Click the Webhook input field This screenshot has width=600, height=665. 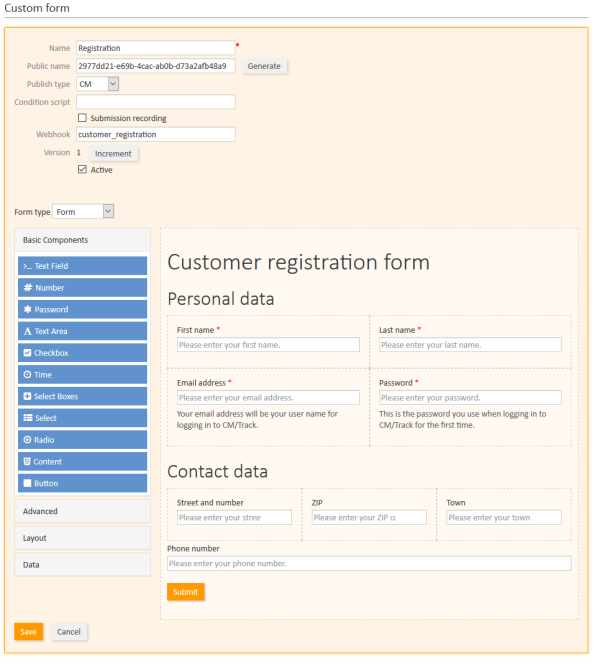(x=156, y=134)
